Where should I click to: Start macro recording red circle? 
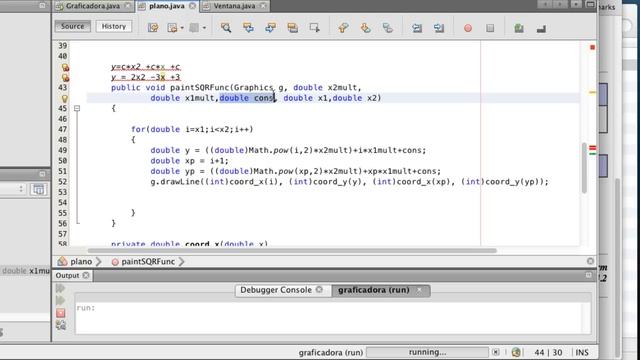coord(468,28)
